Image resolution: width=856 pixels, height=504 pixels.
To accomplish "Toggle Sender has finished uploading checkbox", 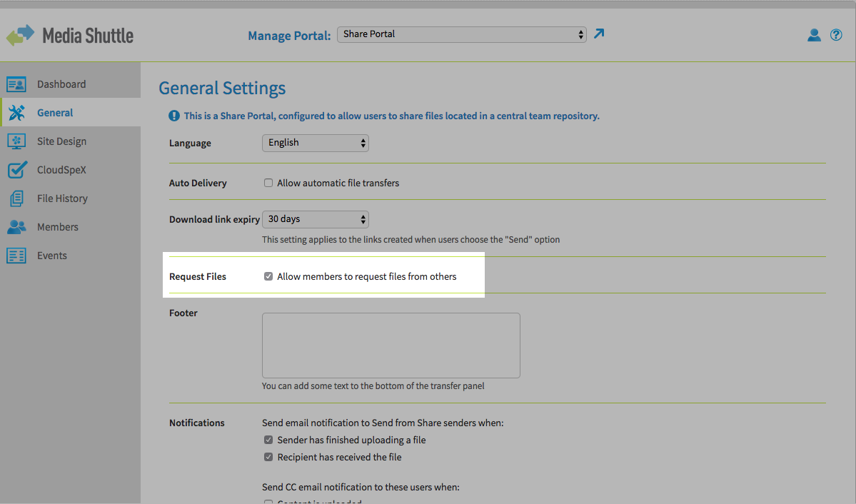I will 268,440.
